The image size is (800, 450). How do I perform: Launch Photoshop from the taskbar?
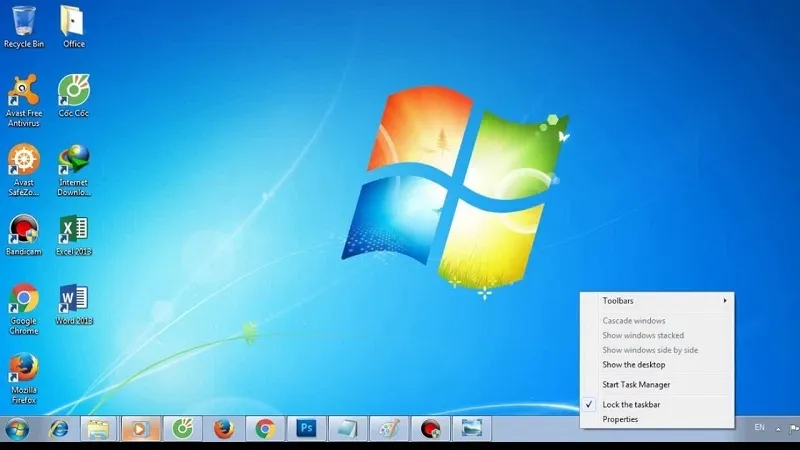point(306,429)
